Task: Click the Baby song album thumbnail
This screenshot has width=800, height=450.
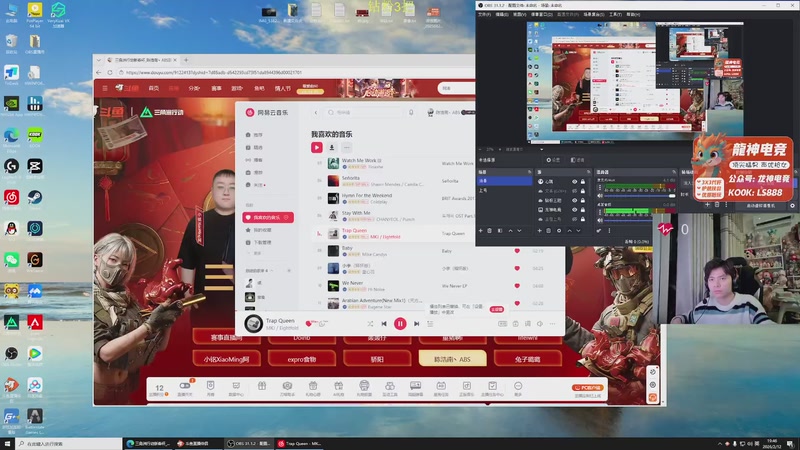Action: [333, 251]
